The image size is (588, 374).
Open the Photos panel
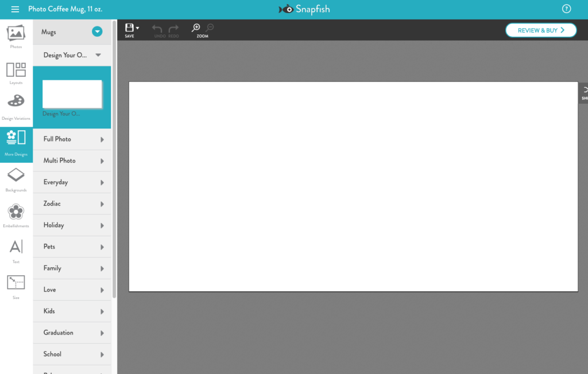coord(16,37)
